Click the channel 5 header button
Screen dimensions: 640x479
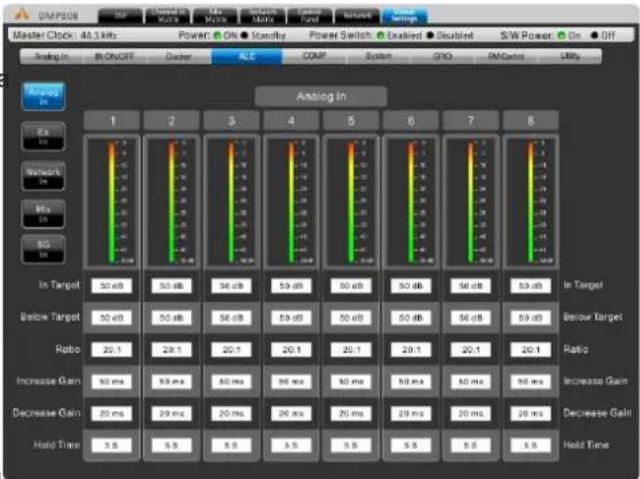351,121
